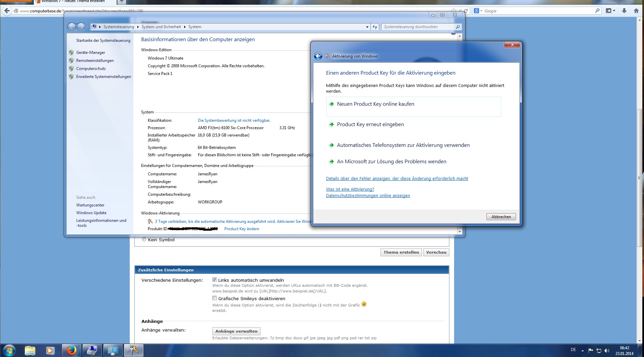Close the Aktivierung von Windows dialog

click(512, 44)
